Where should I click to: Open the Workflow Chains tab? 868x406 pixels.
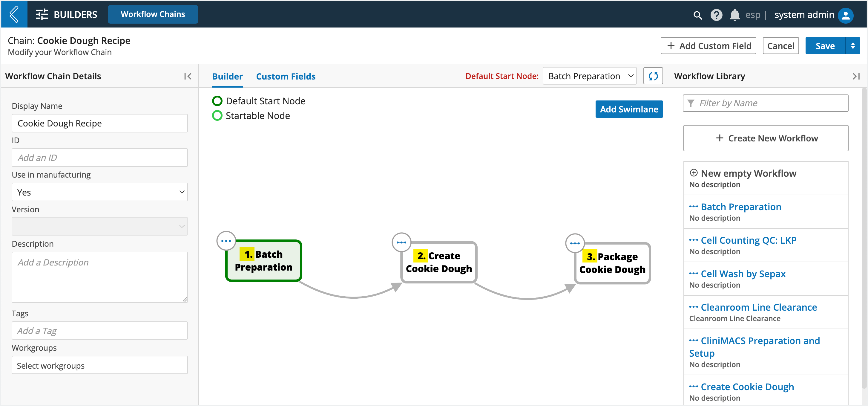(x=153, y=14)
